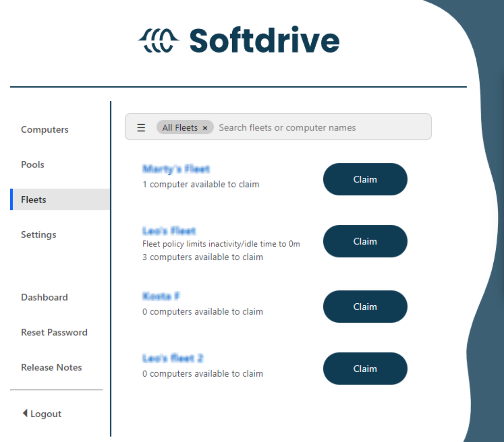Image resolution: width=504 pixels, height=442 pixels.
Task: Claim from the fleet with 3 computers available
Action: tap(365, 241)
